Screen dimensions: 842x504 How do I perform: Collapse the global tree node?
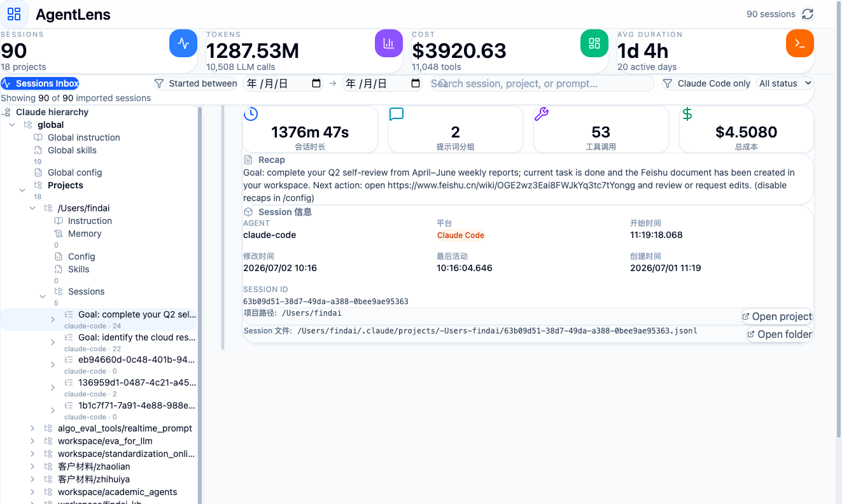[x=12, y=125]
